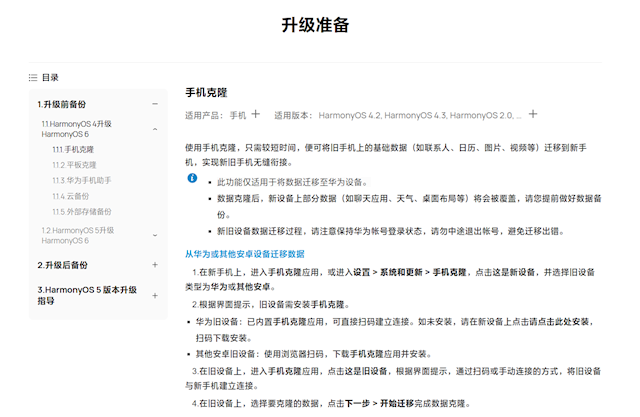Expand 2.升级后备份 using its plus icon
640x417 pixels.
[x=155, y=265]
